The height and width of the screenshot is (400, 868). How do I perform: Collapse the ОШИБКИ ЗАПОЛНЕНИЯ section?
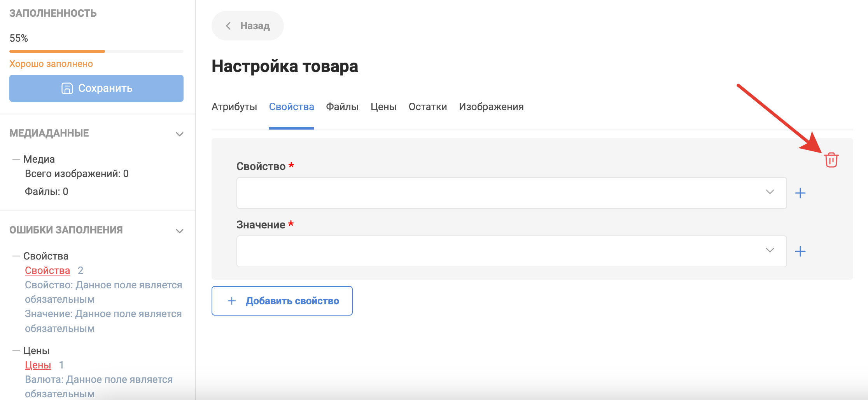click(x=179, y=231)
